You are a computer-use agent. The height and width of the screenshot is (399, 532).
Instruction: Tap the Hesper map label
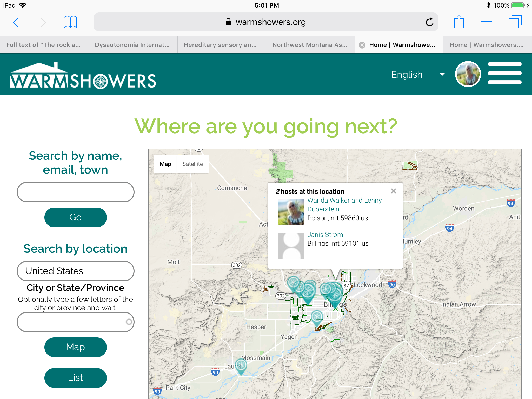256,327
